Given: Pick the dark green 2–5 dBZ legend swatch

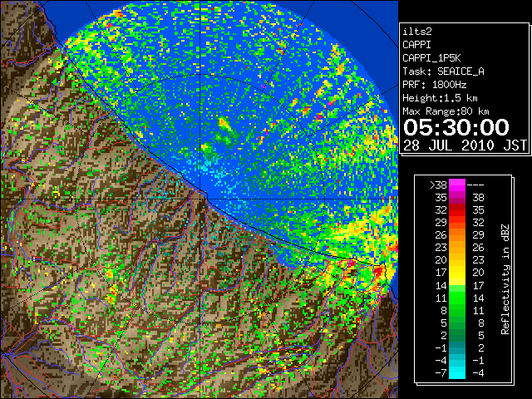Looking at the screenshot, I should pos(457,335).
